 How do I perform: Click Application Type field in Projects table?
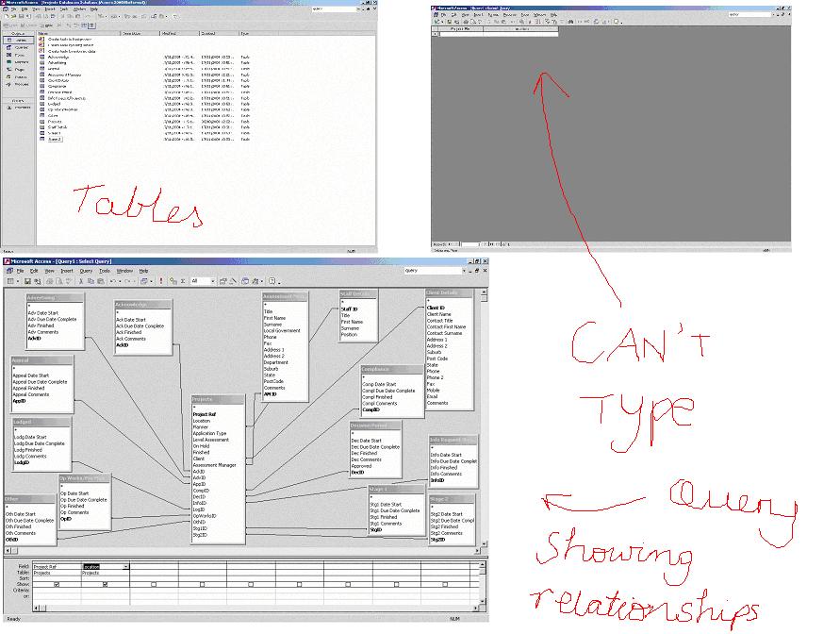209,434
